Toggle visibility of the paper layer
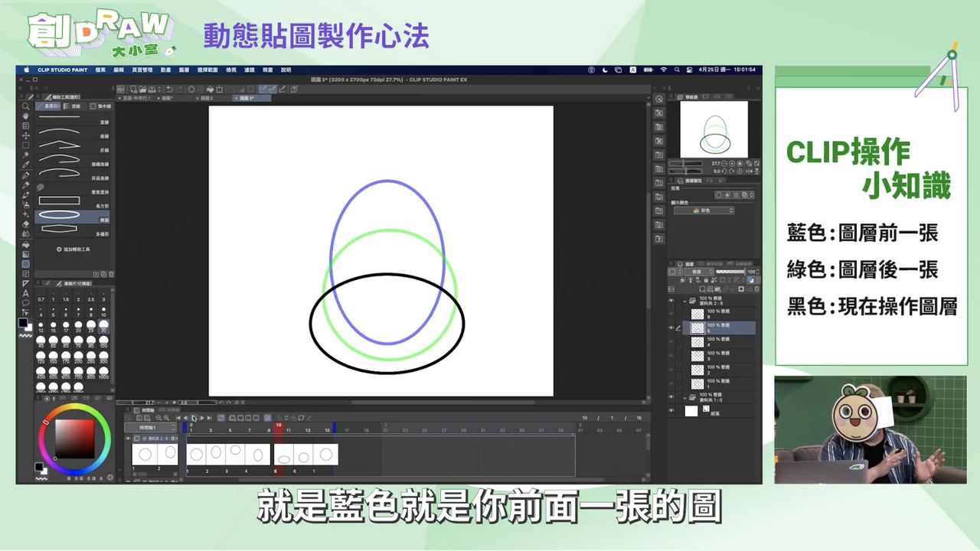The width and height of the screenshot is (980, 551). [x=671, y=411]
